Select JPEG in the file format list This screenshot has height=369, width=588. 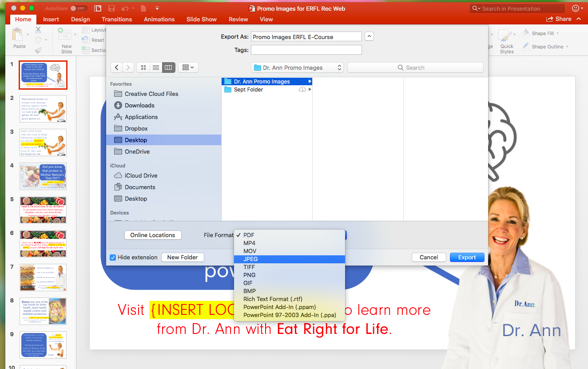tap(290, 259)
